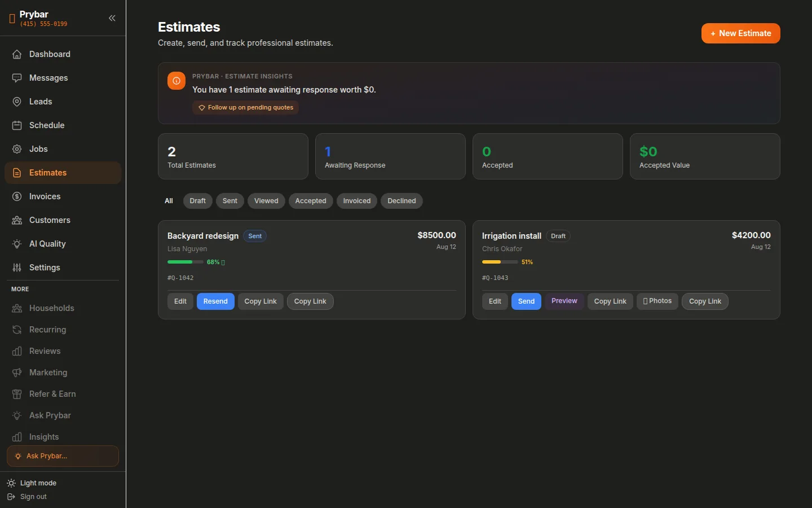Open Refer & Earn page
812x508 pixels.
[x=63, y=394]
